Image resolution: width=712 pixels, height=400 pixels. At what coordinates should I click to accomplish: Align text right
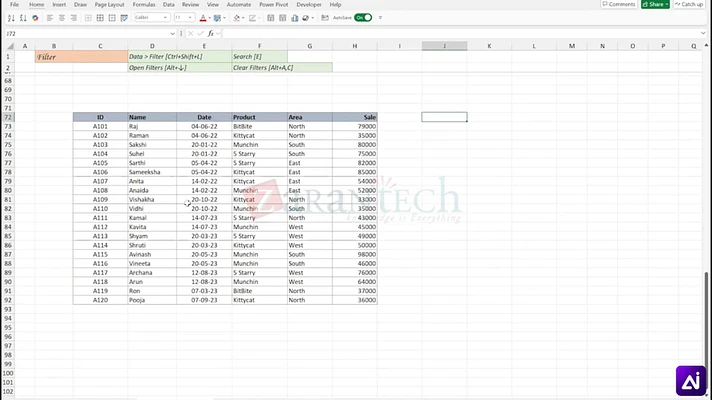pos(74,18)
